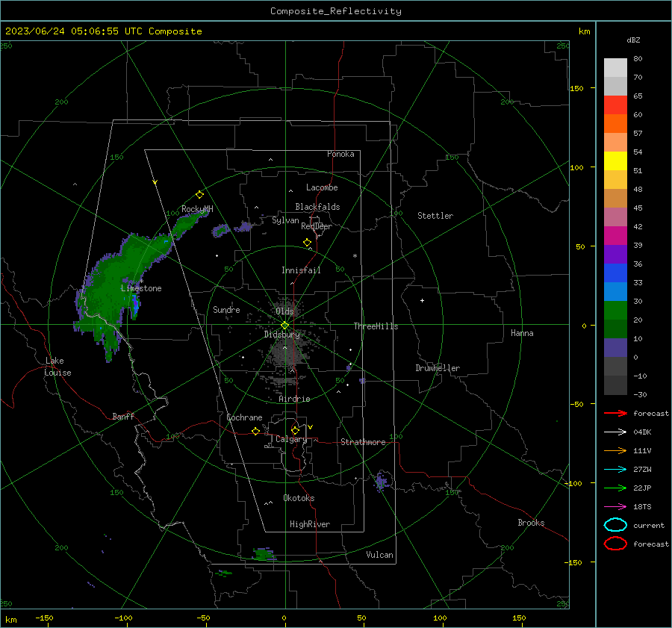Click the Brooks label
672x628 pixels.
(531, 523)
